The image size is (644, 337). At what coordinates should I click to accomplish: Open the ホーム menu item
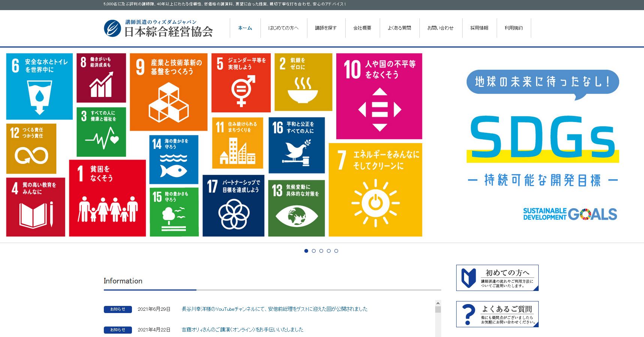245,28
